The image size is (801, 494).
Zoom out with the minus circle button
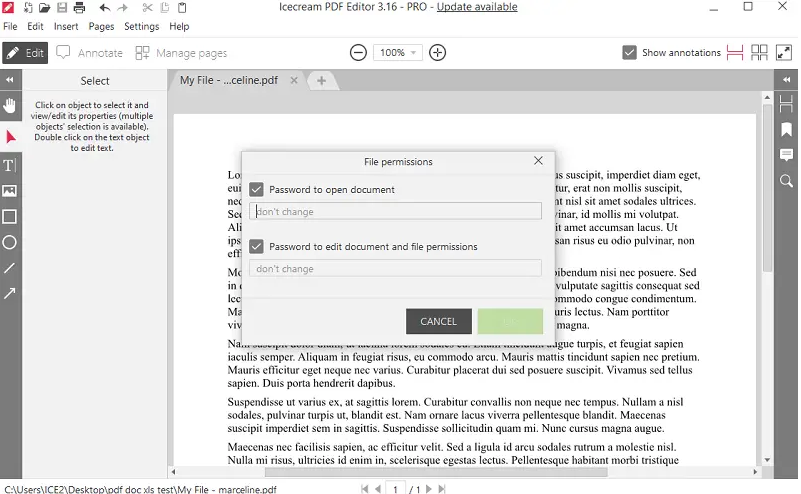click(x=358, y=53)
